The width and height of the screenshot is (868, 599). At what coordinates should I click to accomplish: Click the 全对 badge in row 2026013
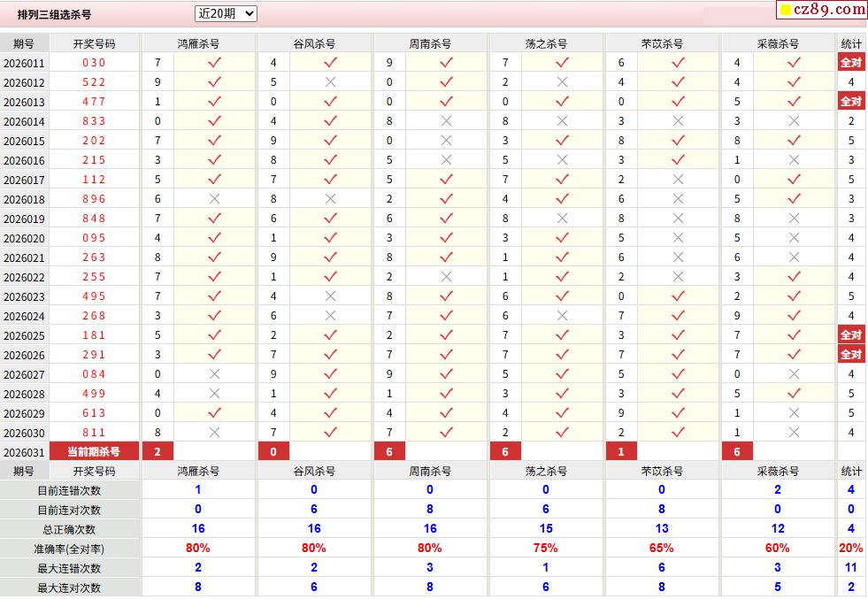click(851, 102)
